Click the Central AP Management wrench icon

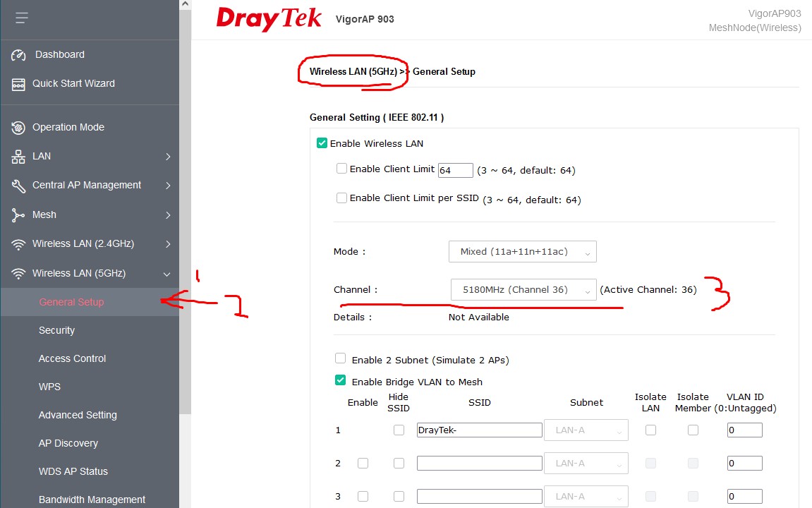point(18,186)
